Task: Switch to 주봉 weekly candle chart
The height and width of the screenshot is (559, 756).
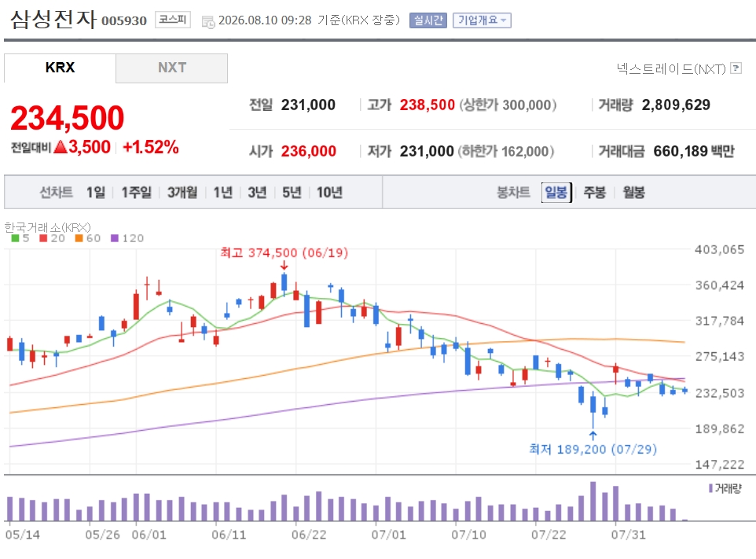Action: tap(594, 193)
